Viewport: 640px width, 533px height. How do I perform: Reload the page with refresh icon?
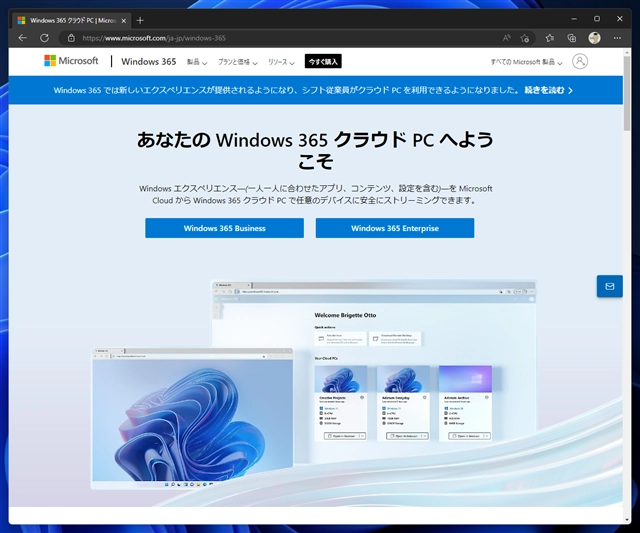[x=44, y=38]
